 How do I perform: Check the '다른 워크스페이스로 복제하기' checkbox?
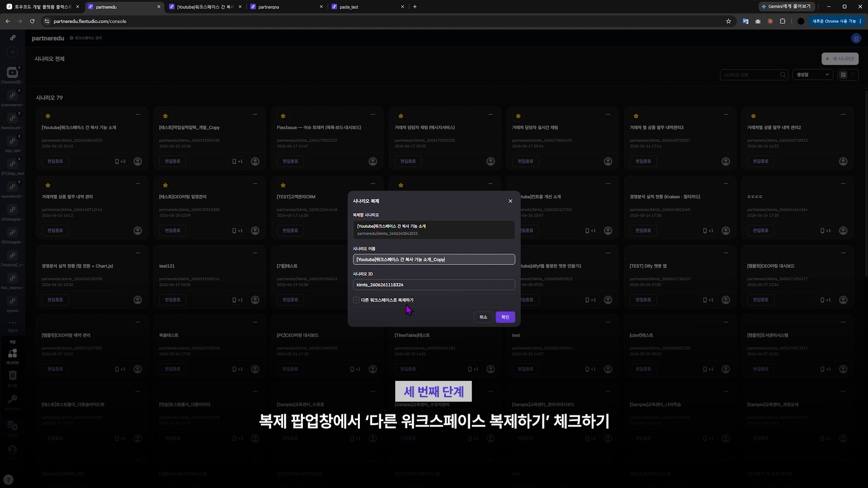click(356, 300)
